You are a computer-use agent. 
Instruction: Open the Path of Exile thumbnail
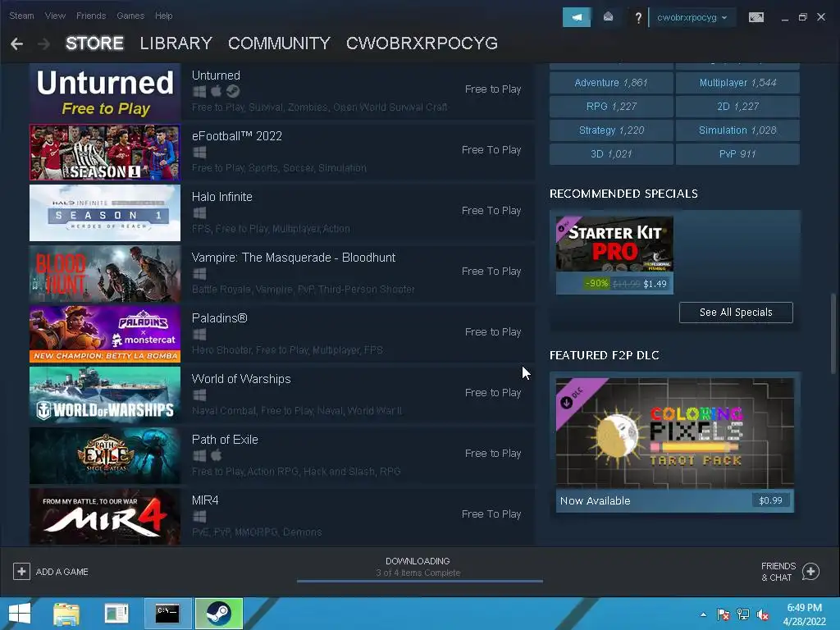(105, 455)
